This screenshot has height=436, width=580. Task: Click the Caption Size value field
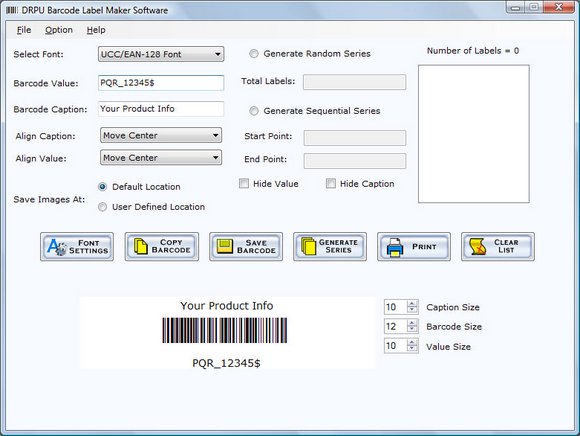(x=395, y=307)
